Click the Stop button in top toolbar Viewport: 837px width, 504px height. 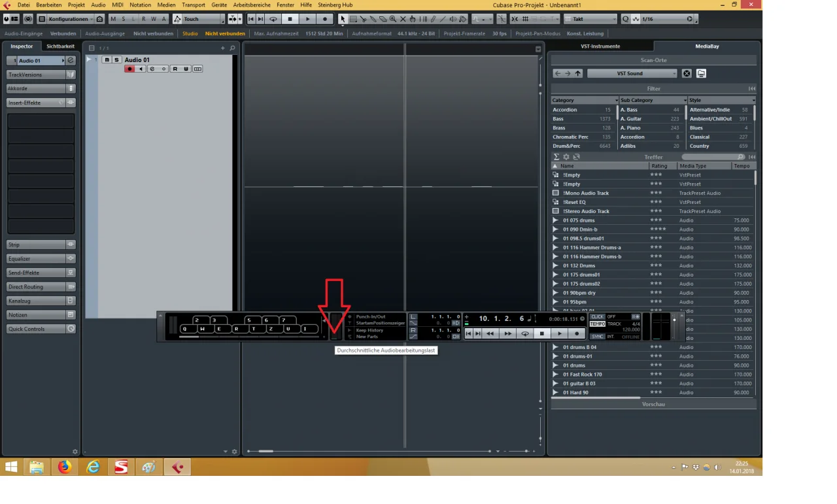[x=290, y=19]
